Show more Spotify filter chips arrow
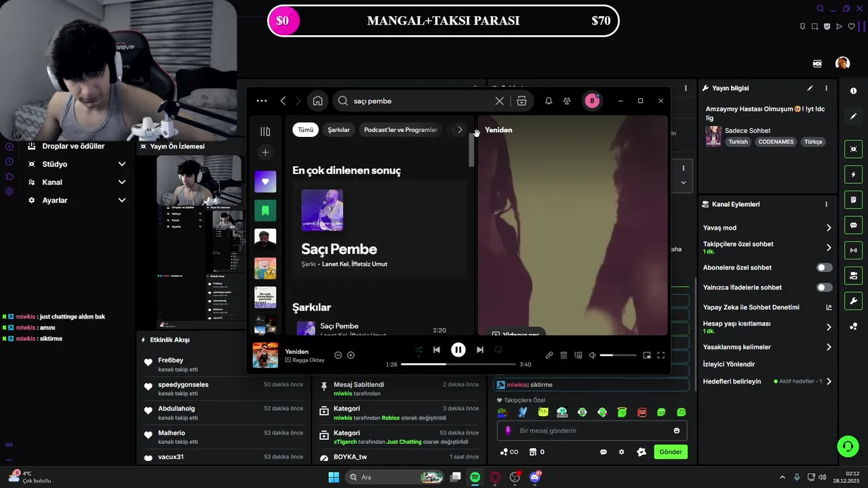 click(x=460, y=129)
